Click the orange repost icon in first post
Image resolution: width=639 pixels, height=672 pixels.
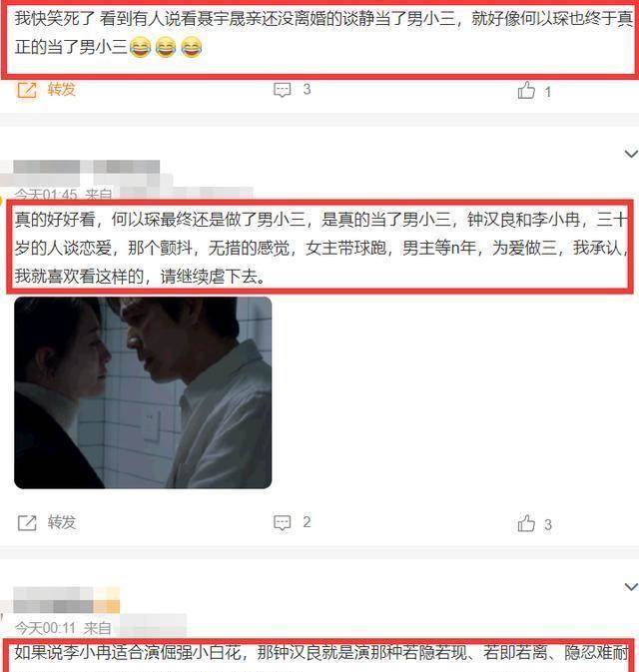click(27, 90)
